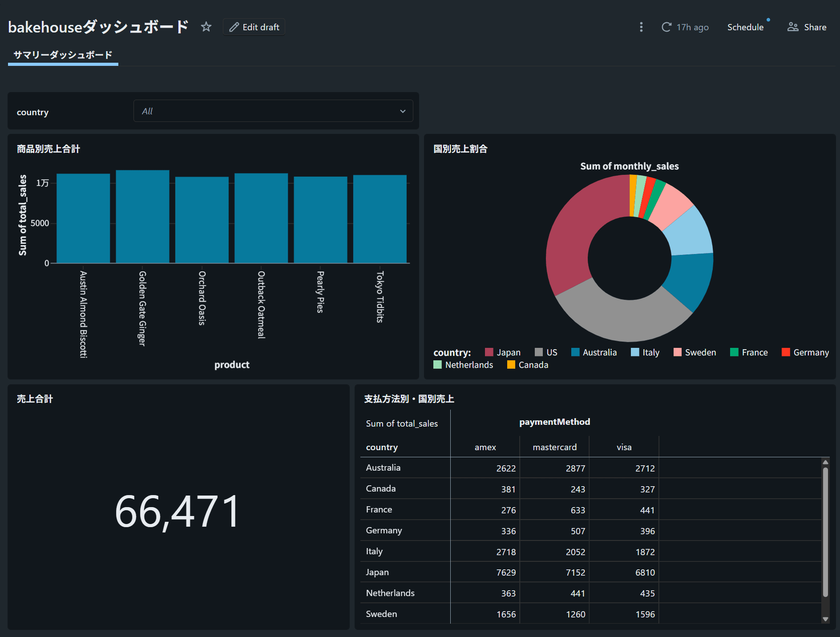This screenshot has height=637, width=840.
Task: Open the kebab more-options menu
Action: click(x=641, y=27)
